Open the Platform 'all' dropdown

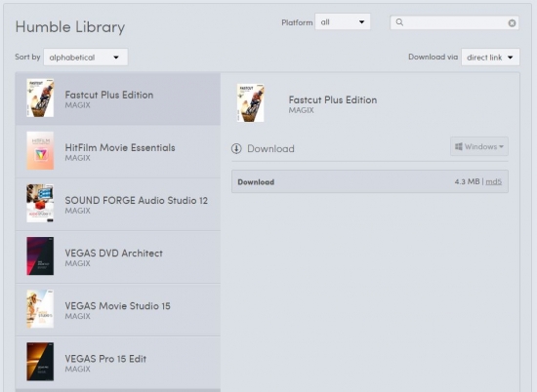343,21
